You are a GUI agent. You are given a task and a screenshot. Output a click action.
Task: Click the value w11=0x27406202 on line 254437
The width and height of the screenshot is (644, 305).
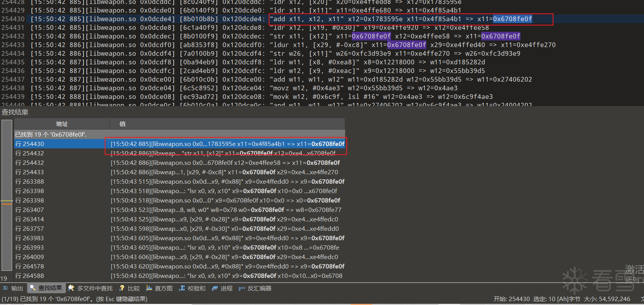(505, 79)
